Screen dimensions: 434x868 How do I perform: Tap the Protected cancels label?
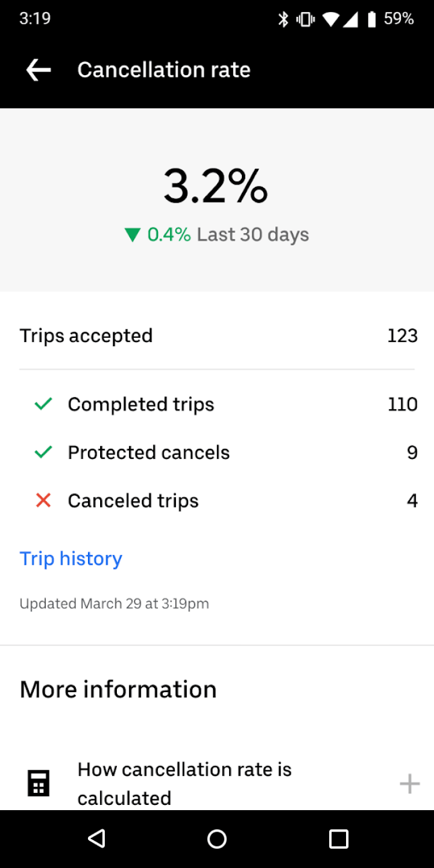click(x=149, y=452)
